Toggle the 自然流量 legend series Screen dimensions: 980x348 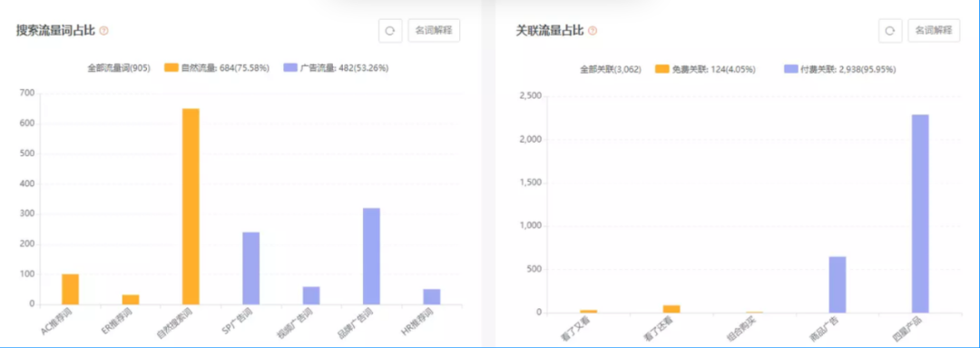217,67
